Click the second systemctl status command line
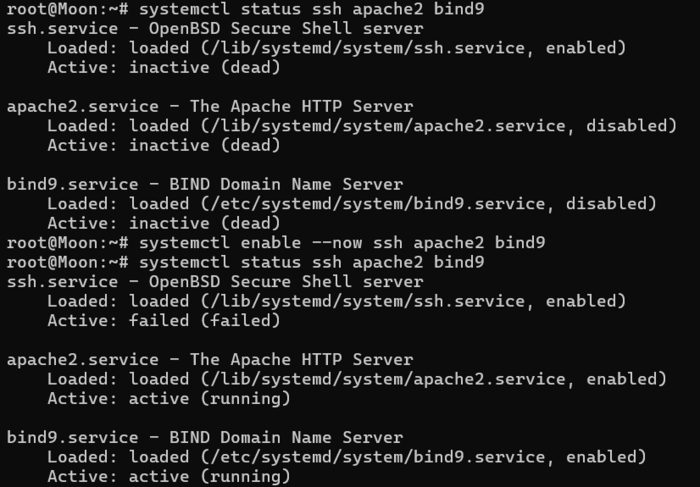Screen dimensions: 700x487 (245, 262)
